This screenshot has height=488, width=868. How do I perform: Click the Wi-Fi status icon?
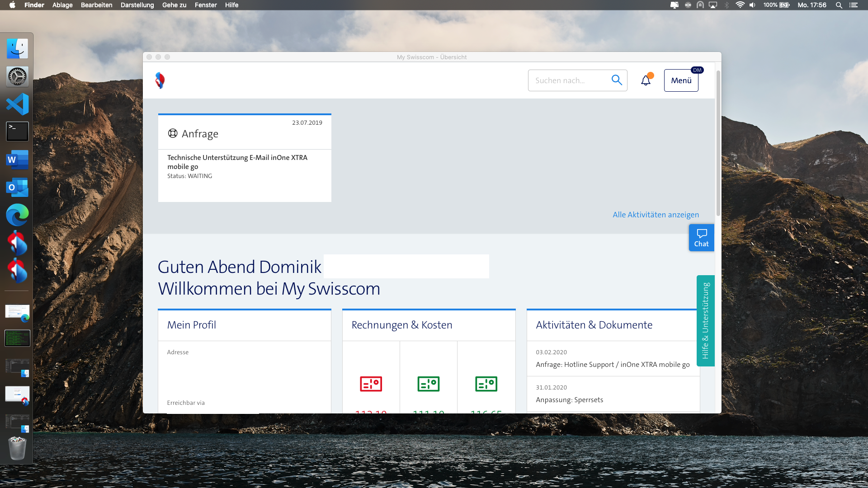[740, 5]
